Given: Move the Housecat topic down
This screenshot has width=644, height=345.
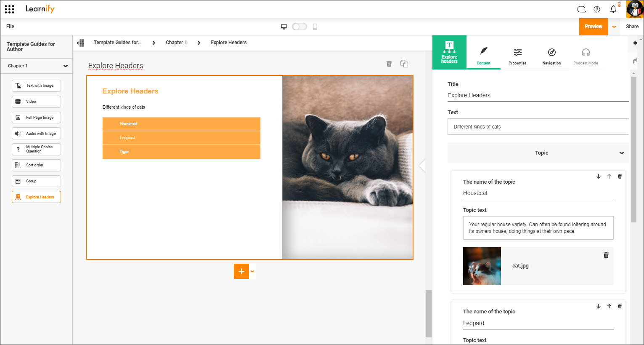Looking at the screenshot, I should tap(599, 177).
